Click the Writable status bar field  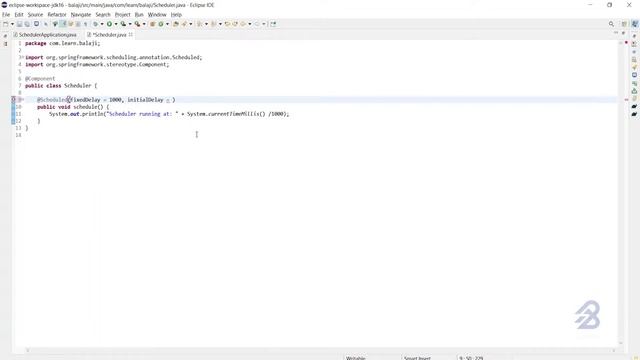[356, 358]
